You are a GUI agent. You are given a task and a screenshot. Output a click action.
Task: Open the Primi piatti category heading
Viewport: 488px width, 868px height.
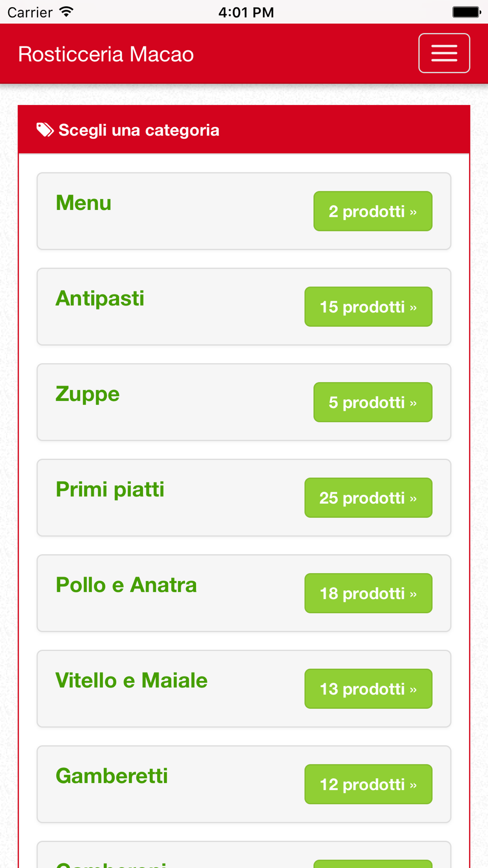110,489
